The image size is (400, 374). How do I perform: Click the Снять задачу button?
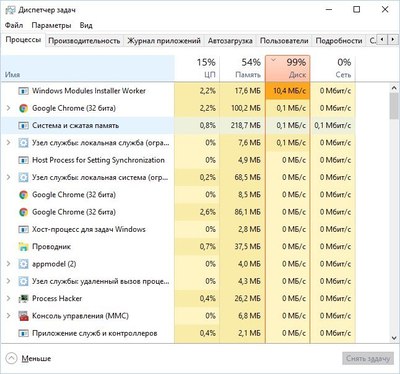click(368, 359)
